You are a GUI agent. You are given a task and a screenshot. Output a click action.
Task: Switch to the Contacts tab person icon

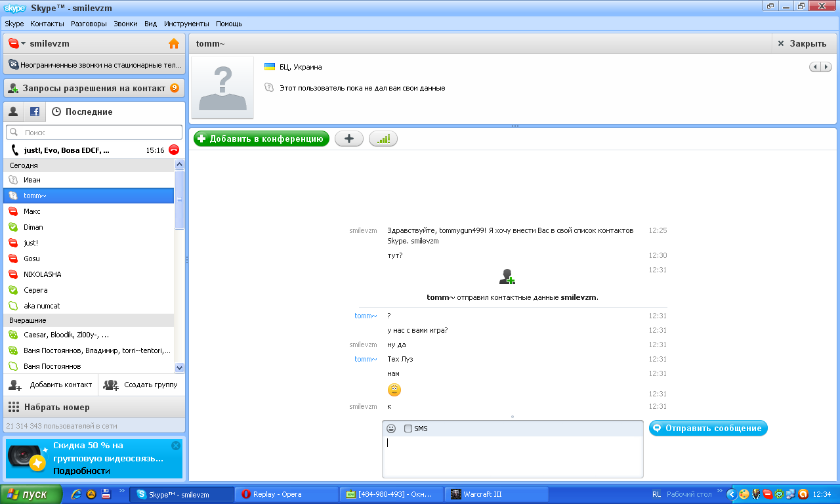pyautogui.click(x=13, y=112)
